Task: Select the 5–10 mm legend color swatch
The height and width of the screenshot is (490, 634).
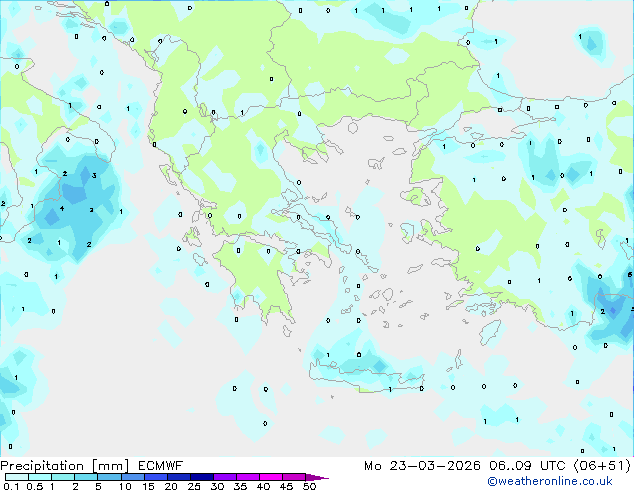Action: point(109,477)
